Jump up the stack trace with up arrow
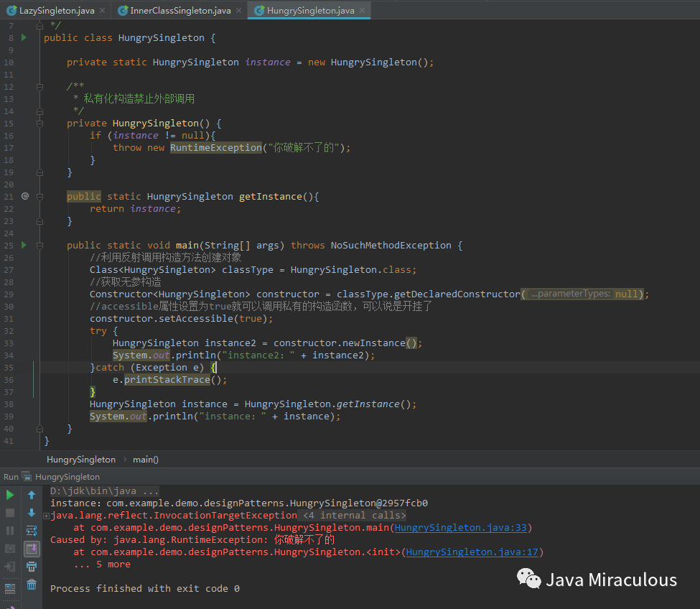 [32, 495]
